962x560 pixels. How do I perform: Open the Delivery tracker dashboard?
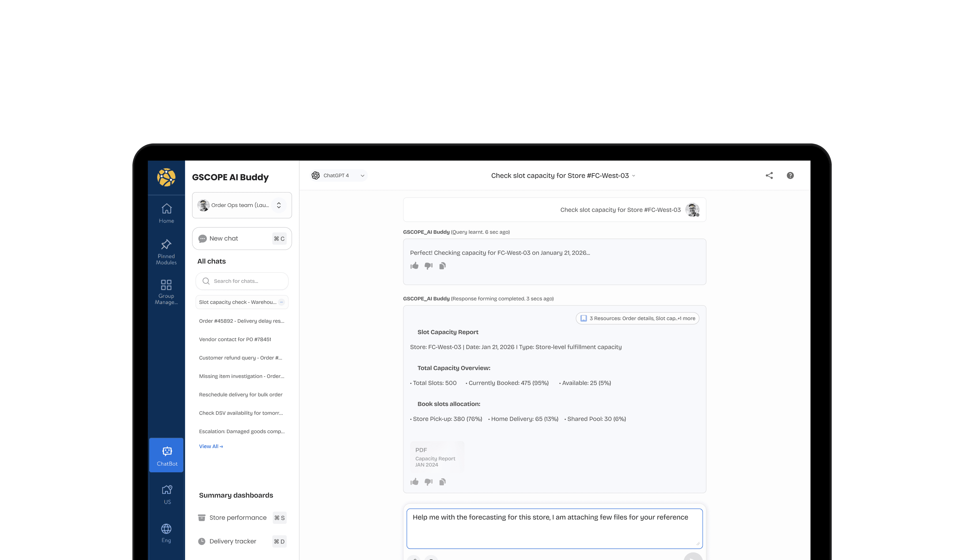(x=232, y=541)
